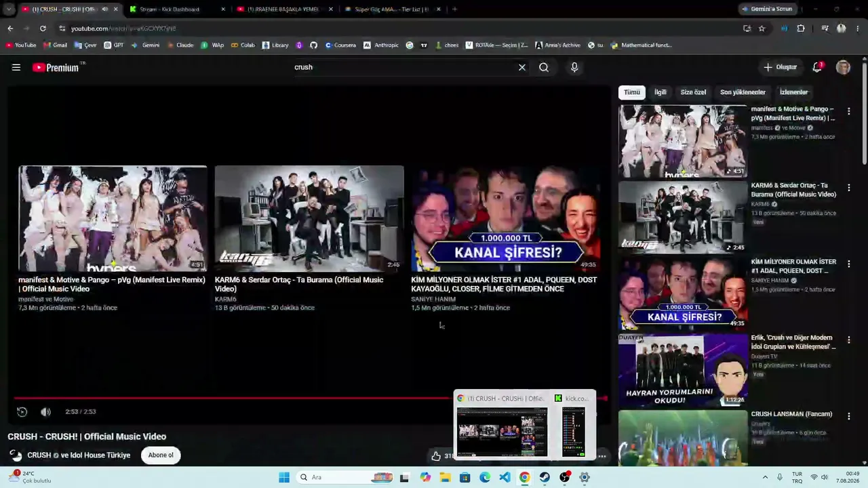The height and width of the screenshot is (488, 868).
Task: Open the Colab bookmark
Action: 243,45
